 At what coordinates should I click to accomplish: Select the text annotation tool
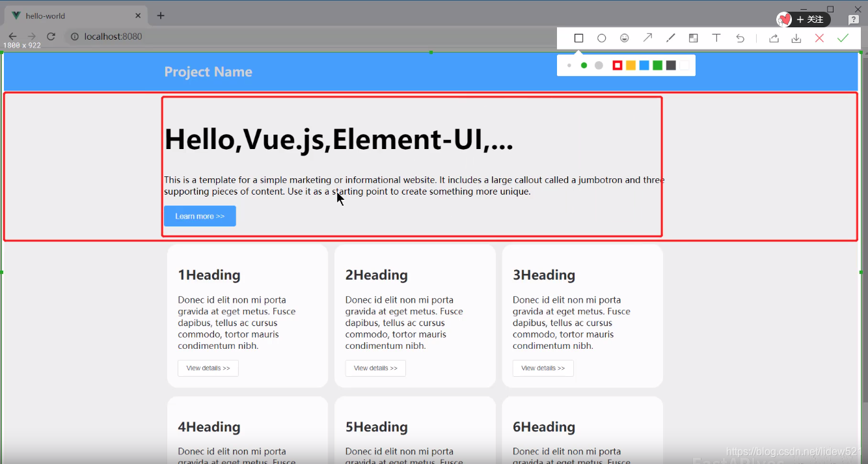[x=716, y=38]
